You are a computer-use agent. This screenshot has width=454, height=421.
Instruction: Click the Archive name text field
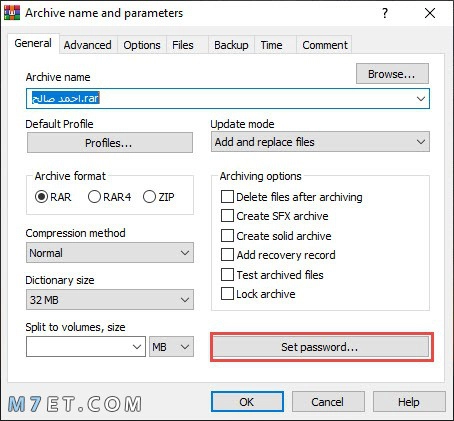pos(228,99)
